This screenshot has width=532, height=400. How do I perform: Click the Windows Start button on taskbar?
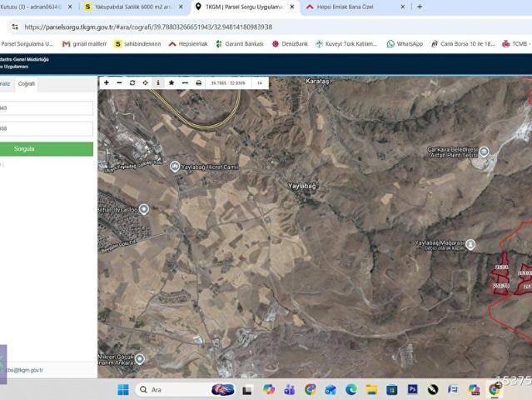[123, 389]
